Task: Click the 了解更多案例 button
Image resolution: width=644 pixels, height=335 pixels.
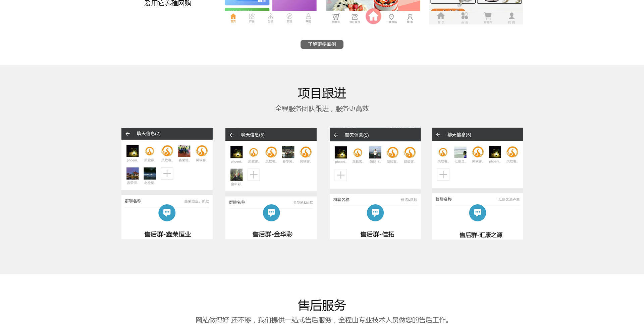Action: pos(322,44)
